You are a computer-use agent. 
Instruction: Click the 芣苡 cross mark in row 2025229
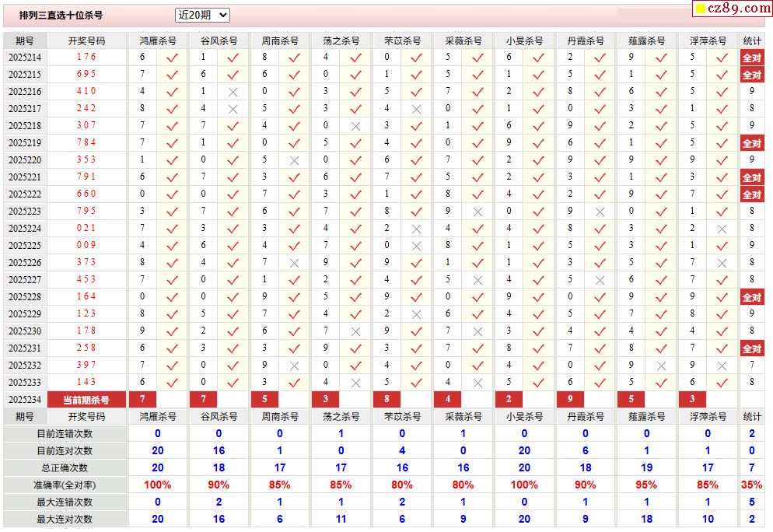(x=417, y=314)
